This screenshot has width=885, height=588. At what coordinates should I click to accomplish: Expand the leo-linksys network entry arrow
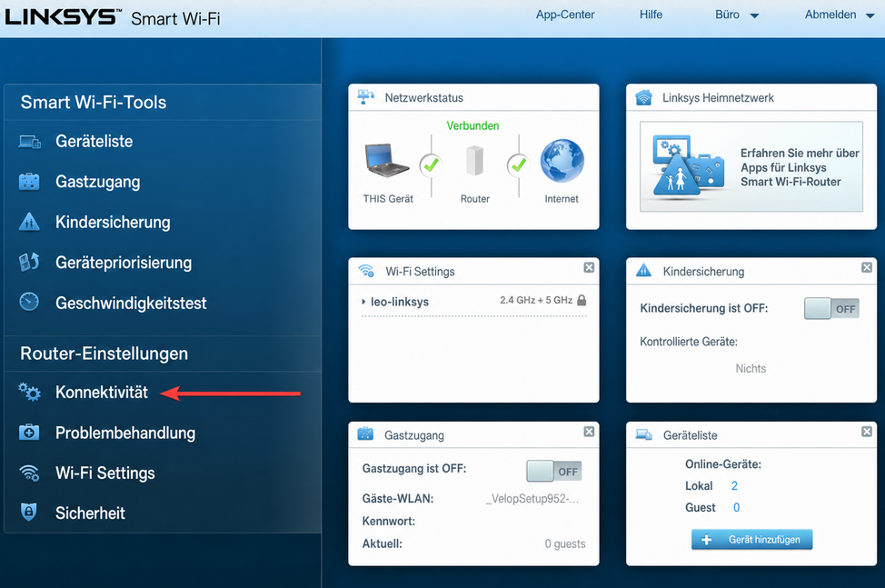point(363,302)
